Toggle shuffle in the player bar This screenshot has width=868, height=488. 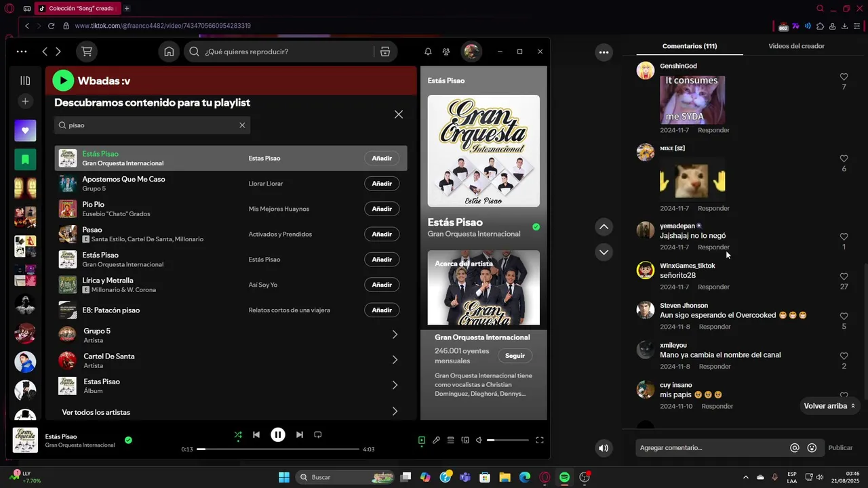point(238,435)
